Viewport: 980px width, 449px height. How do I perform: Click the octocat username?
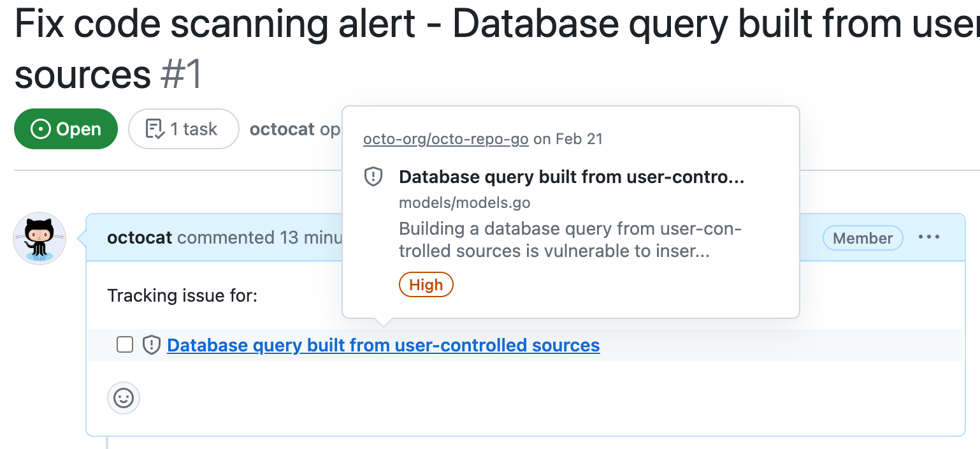(x=140, y=237)
